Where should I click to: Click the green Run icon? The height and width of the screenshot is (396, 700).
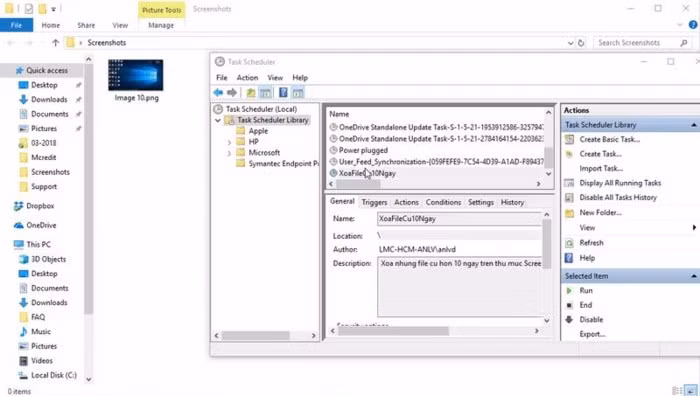tap(569, 291)
